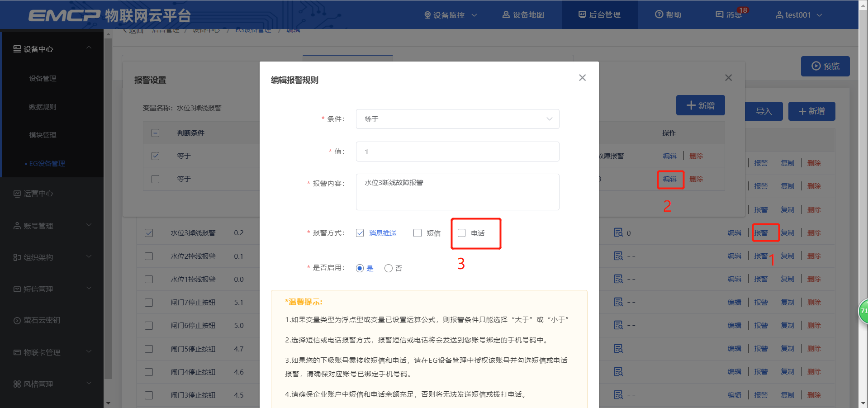Open 设备地图 in the top navigation
This screenshot has width=868, height=408.
pyautogui.click(x=523, y=15)
